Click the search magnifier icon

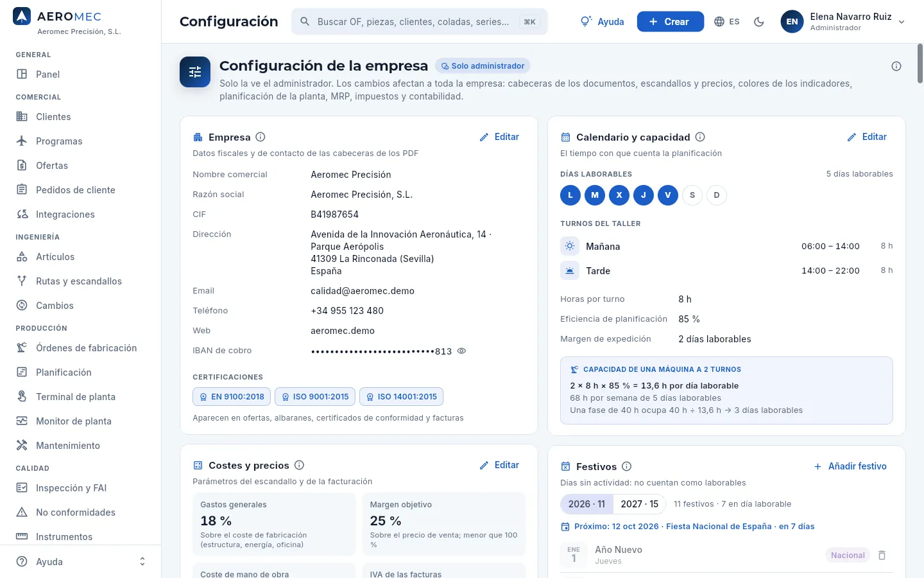305,22
